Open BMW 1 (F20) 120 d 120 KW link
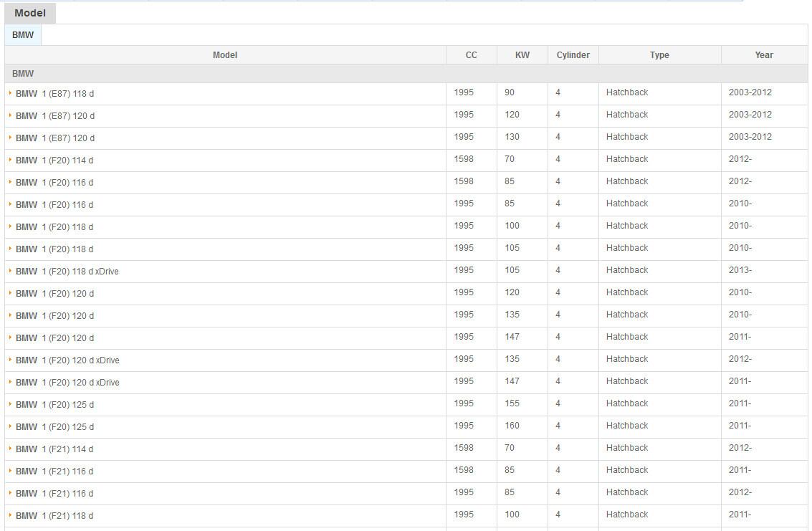The image size is (812, 531). click(54, 294)
